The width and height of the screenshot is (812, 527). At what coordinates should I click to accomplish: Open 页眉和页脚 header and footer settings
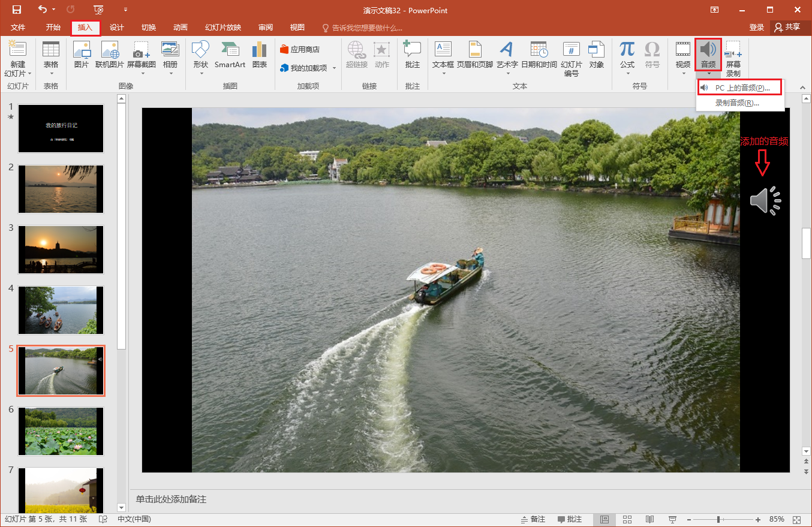tap(475, 56)
